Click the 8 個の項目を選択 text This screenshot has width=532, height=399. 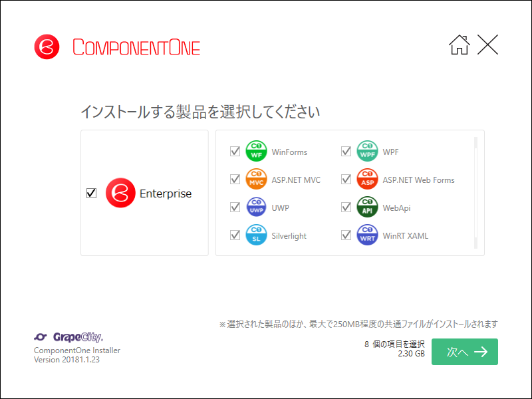[x=394, y=344]
